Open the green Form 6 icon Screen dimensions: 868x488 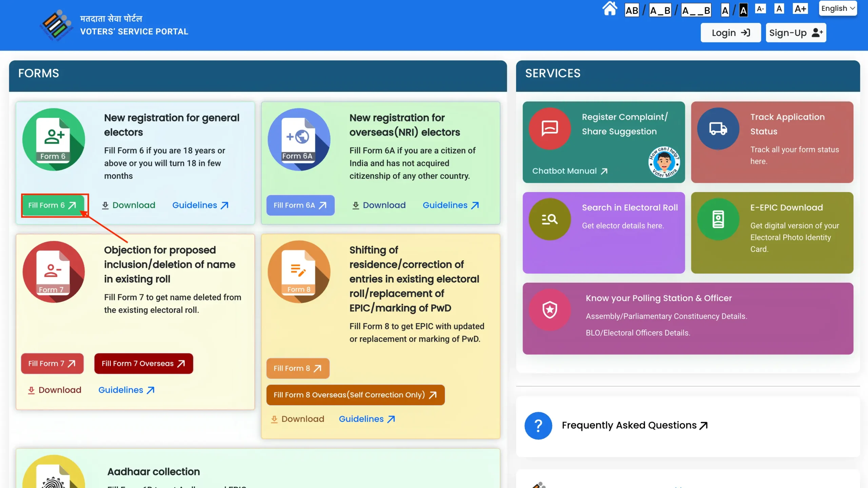pos(54,139)
